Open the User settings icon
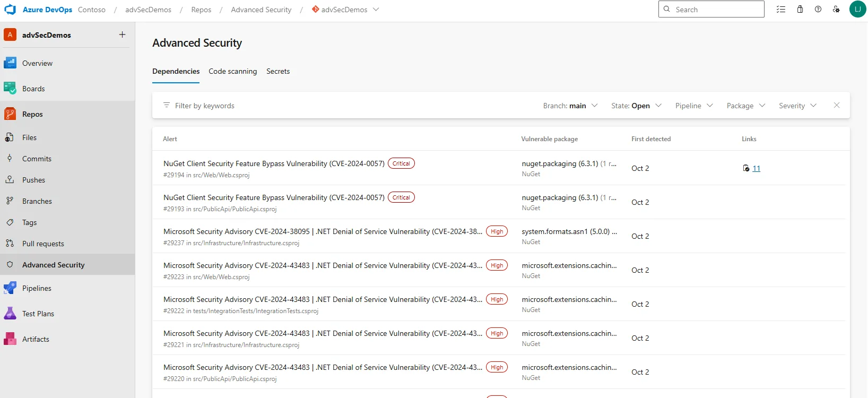The image size is (868, 398). click(836, 10)
